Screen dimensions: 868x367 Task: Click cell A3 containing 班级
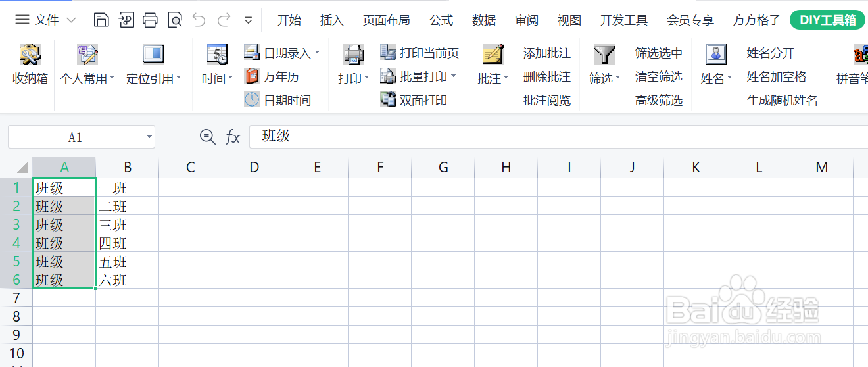[x=64, y=224]
